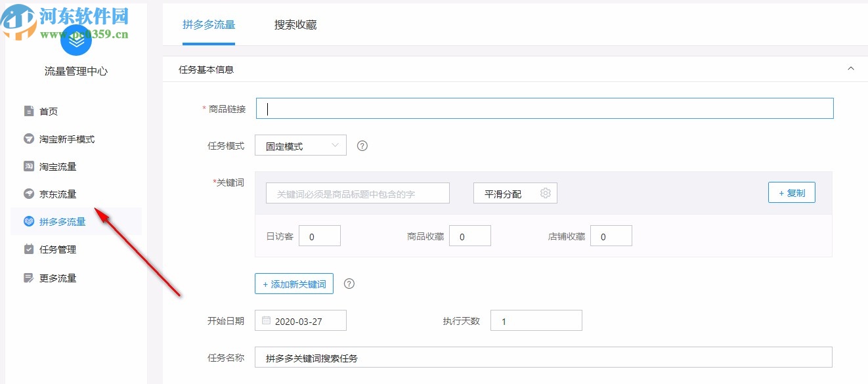Open 更多流量 in the sidebar
This screenshot has width=868, height=384.
click(x=76, y=278)
